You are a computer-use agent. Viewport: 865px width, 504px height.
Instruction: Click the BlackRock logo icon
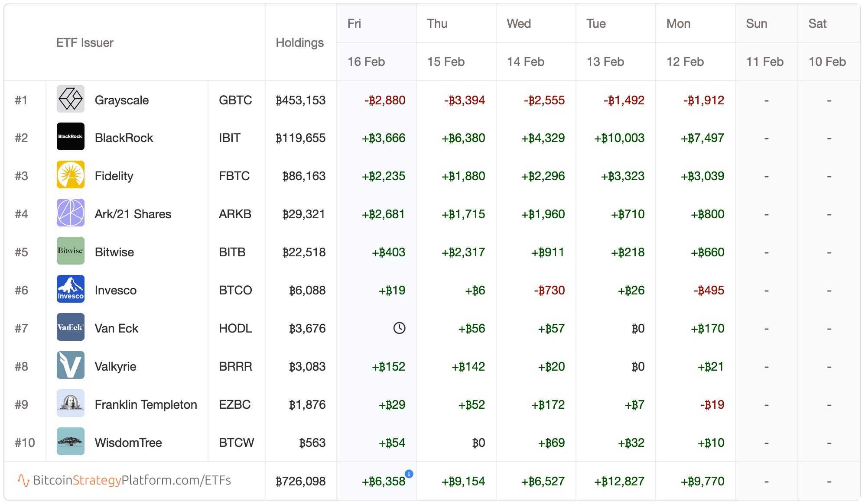pos(71,136)
